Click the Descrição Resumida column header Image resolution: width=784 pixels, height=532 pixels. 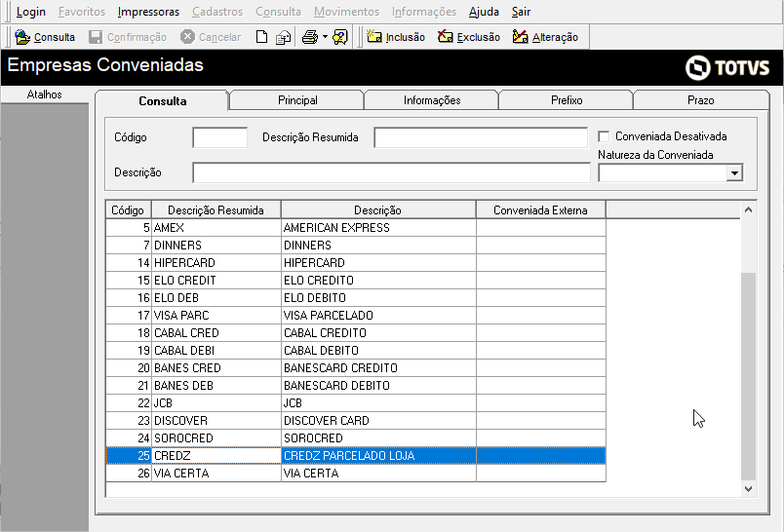coord(216,209)
